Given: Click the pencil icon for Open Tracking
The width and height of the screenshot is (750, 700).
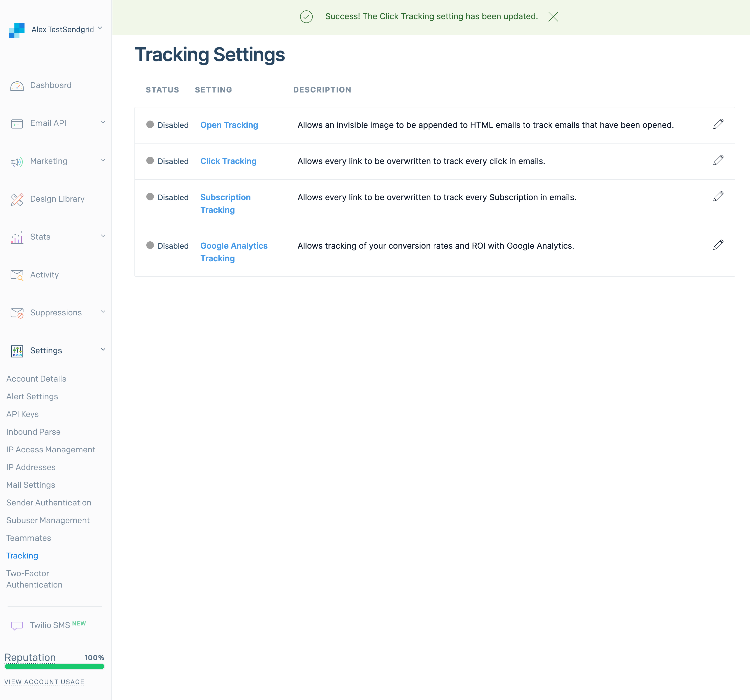Looking at the screenshot, I should coord(718,124).
